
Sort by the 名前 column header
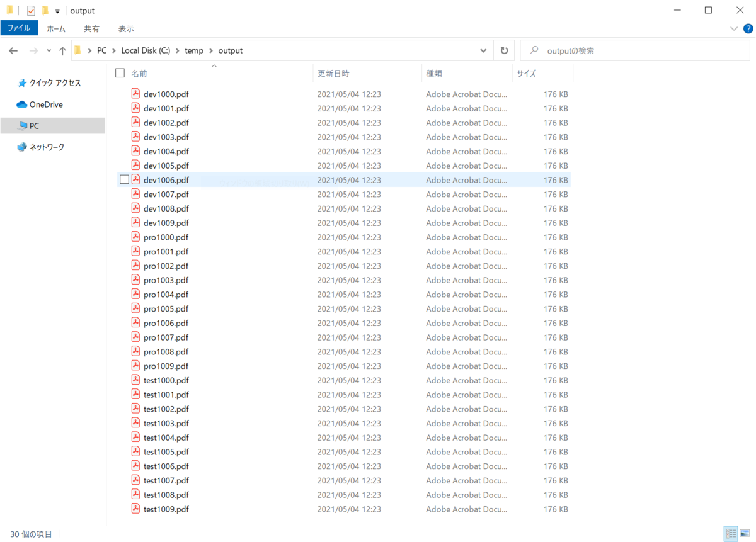[x=139, y=74]
